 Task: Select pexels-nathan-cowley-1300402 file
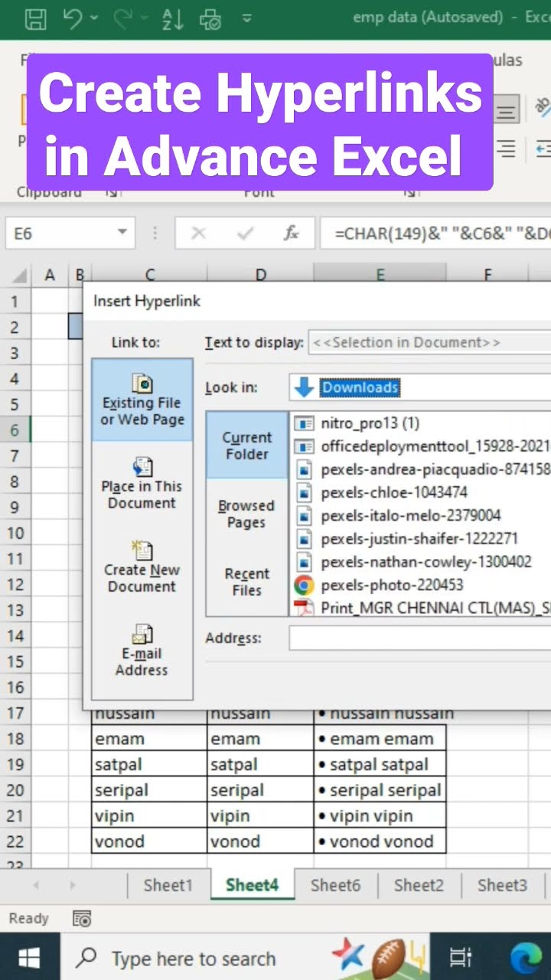click(413, 562)
